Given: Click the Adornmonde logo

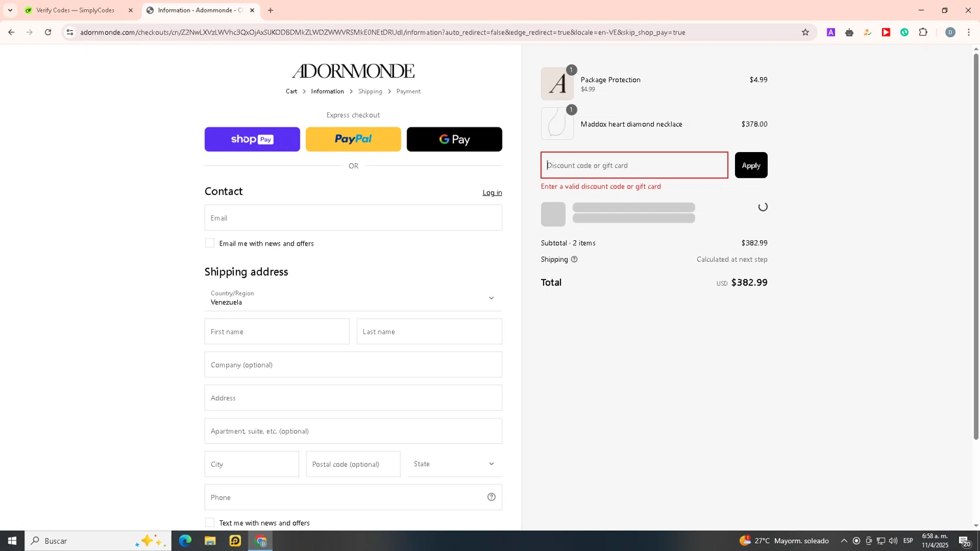Looking at the screenshot, I should 353,71.
